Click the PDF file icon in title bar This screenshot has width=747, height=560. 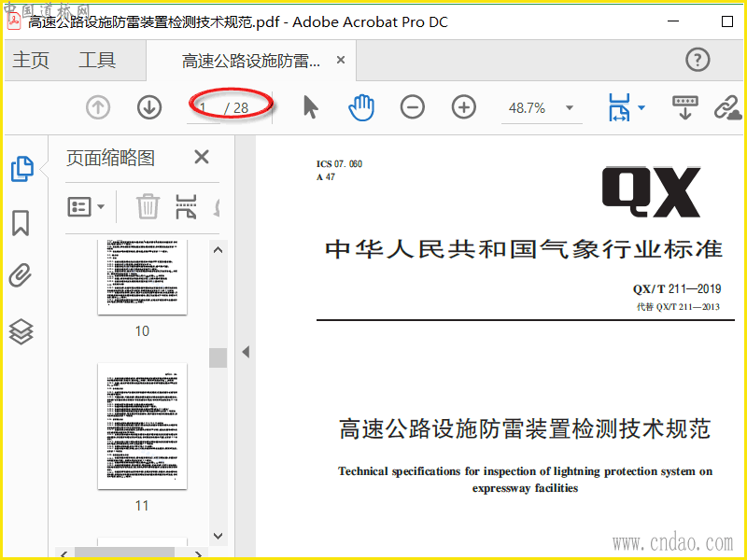click(14, 21)
